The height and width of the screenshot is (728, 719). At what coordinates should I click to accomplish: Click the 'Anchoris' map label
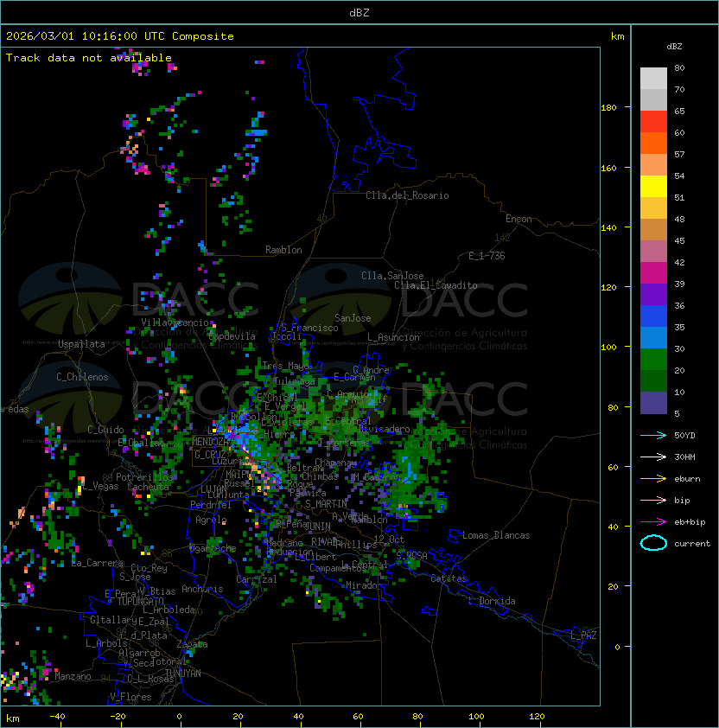coord(202,589)
